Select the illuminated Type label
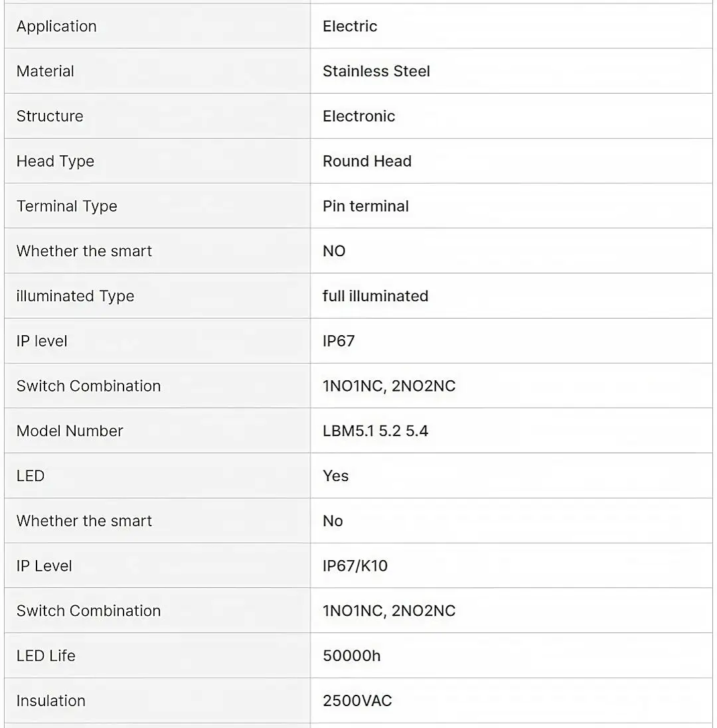 pyautogui.click(x=75, y=296)
